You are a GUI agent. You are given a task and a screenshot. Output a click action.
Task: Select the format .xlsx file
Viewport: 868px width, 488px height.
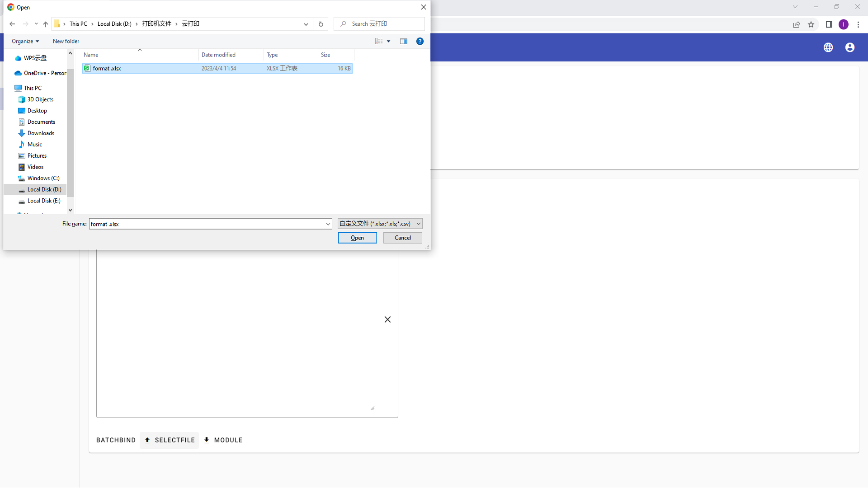point(107,68)
